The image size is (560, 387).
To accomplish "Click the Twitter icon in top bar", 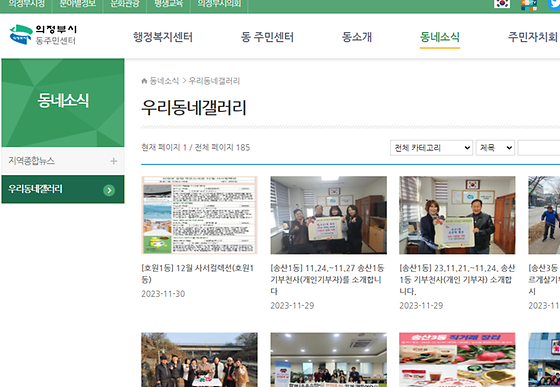I will (554, 4).
